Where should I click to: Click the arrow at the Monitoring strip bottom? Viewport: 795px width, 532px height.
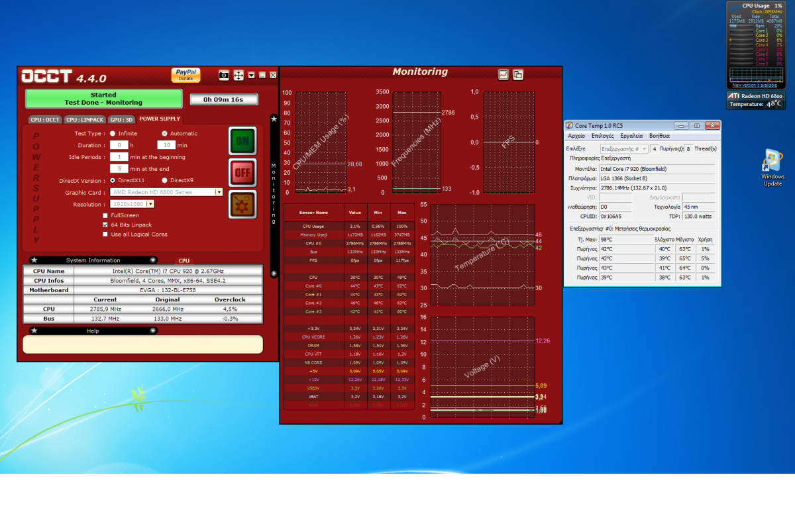pos(274,274)
